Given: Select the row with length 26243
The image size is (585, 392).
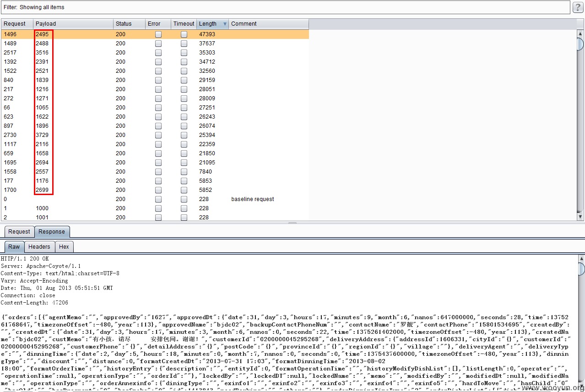Looking at the screenshot, I should 155,117.
